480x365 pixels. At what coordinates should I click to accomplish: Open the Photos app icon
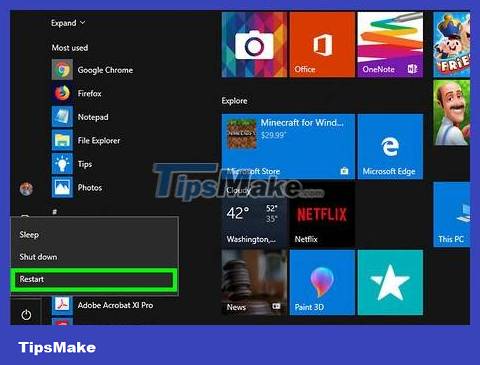click(x=62, y=187)
